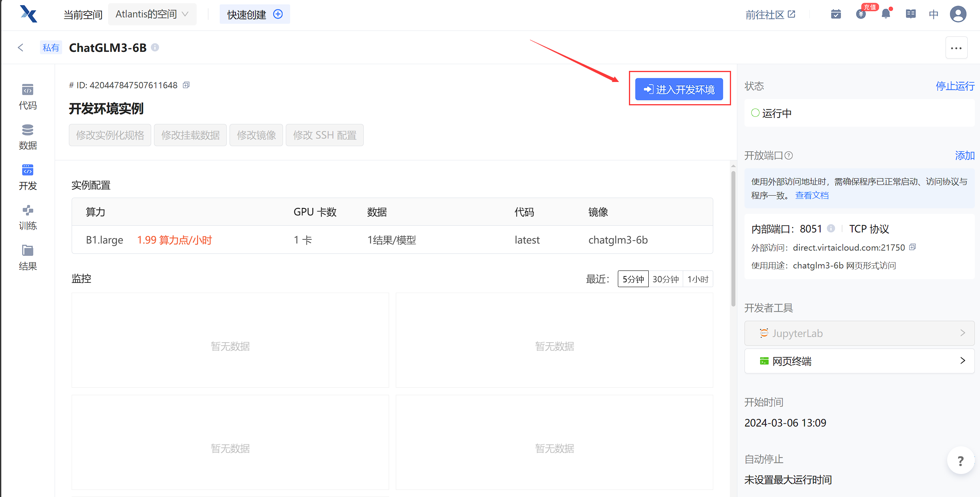The image size is (980, 497).
Task: Switch to the 数据 sidebar tab
Action: point(28,137)
